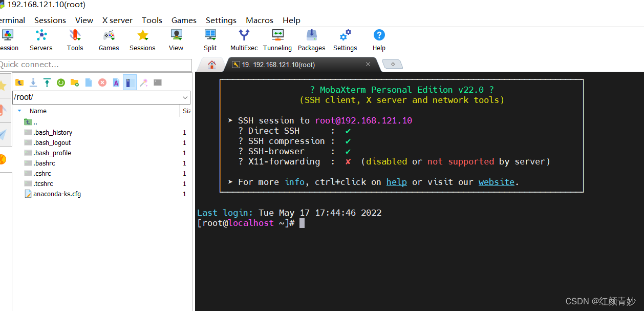Open the Tools toolbar icon
644x311 pixels.
point(75,40)
